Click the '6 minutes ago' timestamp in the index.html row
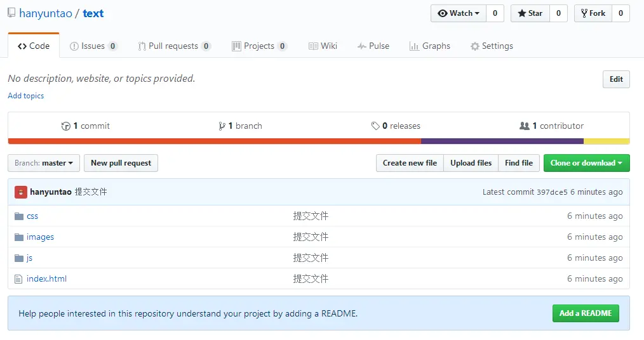Viewport: 644px width, 340px height. [594, 279]
